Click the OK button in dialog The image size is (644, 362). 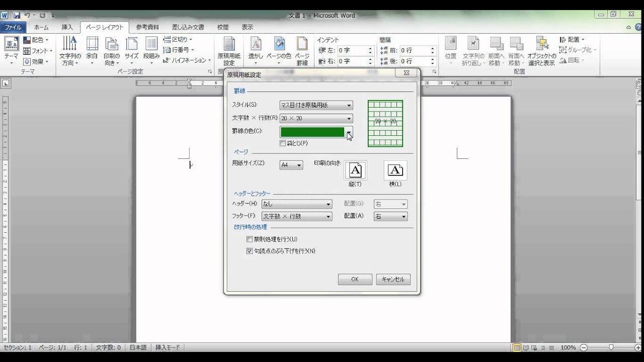(355, 280)
